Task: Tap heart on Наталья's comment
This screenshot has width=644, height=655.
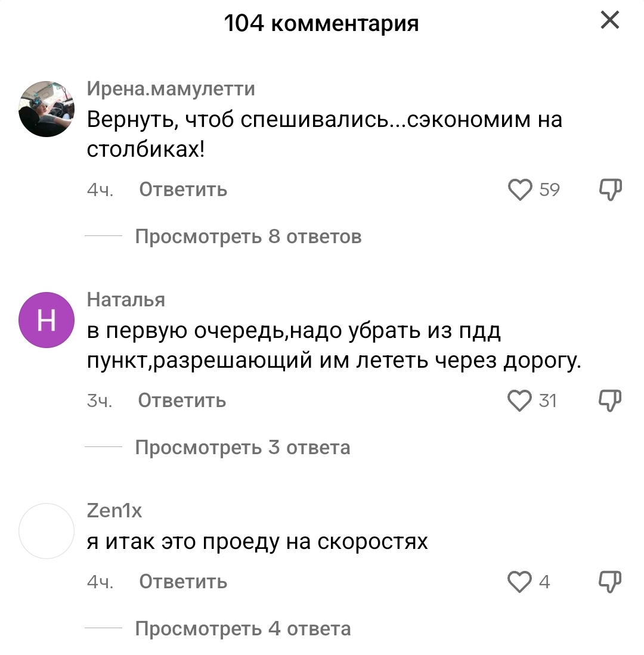Action: [519, 401]
